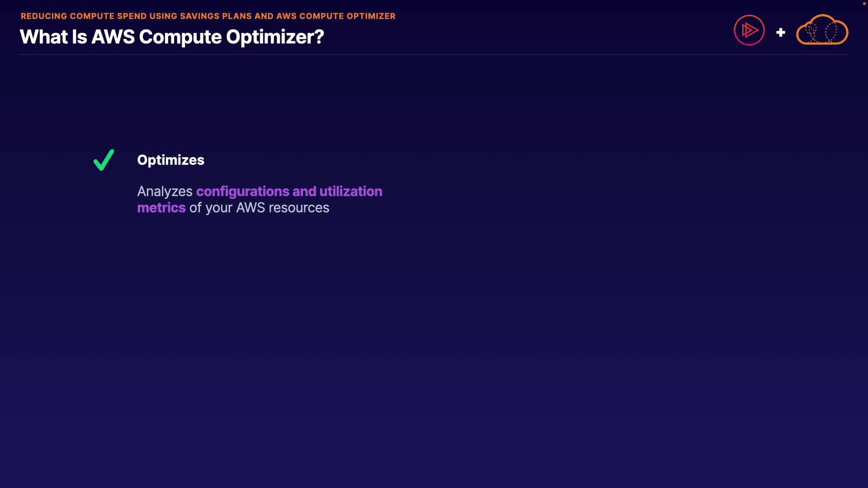The width and height of the screenshot is (868, 488).
Task: Click the green checkmark beside Optimizes
Action: [x=104, y=160]
